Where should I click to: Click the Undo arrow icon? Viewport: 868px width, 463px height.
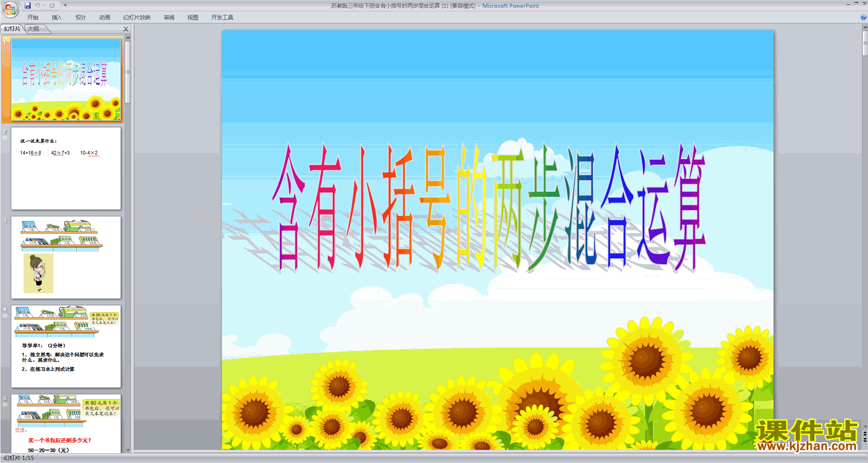38,5
